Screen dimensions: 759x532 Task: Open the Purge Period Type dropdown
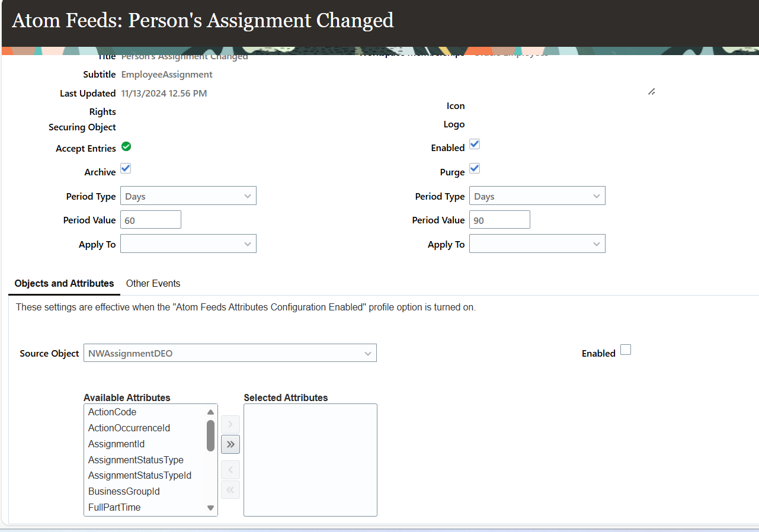[537, 196]
